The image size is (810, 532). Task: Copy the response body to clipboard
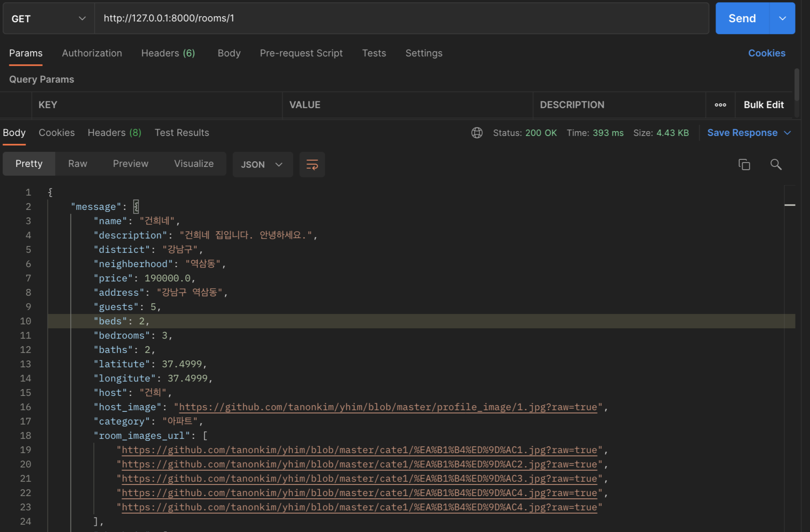pyautogui.click(x=744, y=164)
